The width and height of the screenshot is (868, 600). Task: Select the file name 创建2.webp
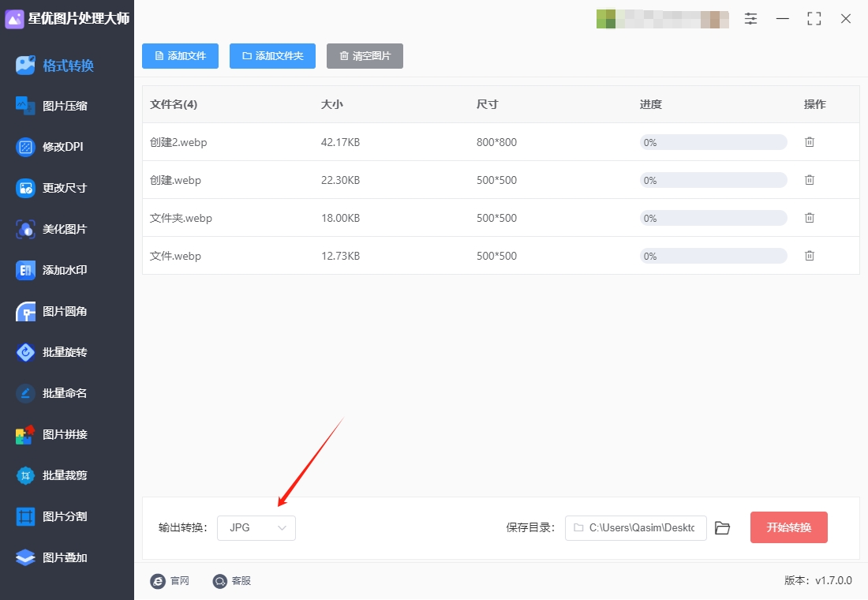click(178, 142)
